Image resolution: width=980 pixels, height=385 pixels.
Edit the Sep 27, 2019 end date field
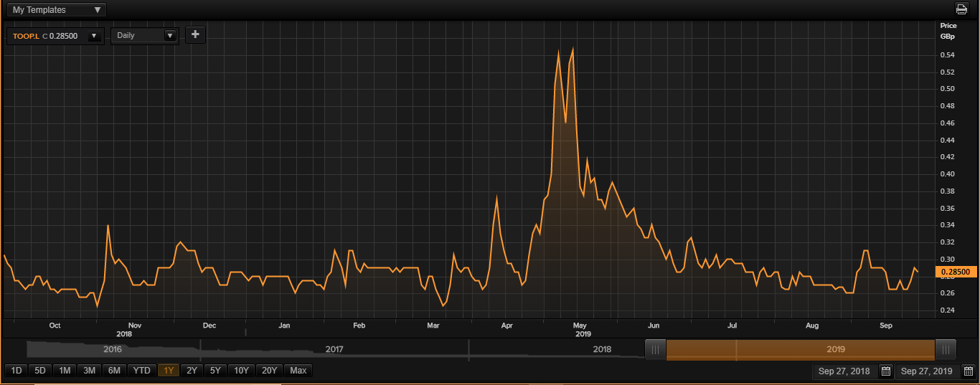point(926,371)
